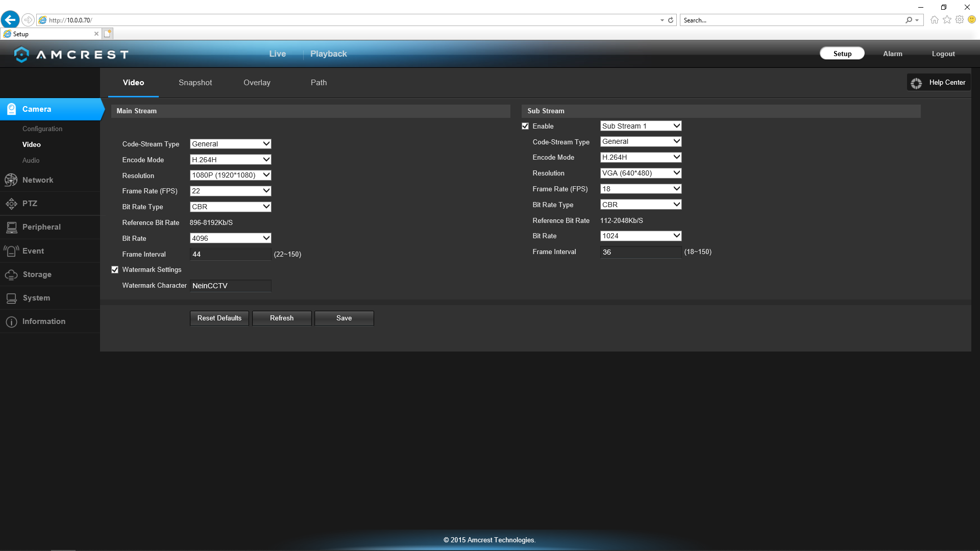The width and height of the screenshot is (980, 551).
Task: Click the Network globe icon
Action: pyautogui.click(x=11, y=180)
